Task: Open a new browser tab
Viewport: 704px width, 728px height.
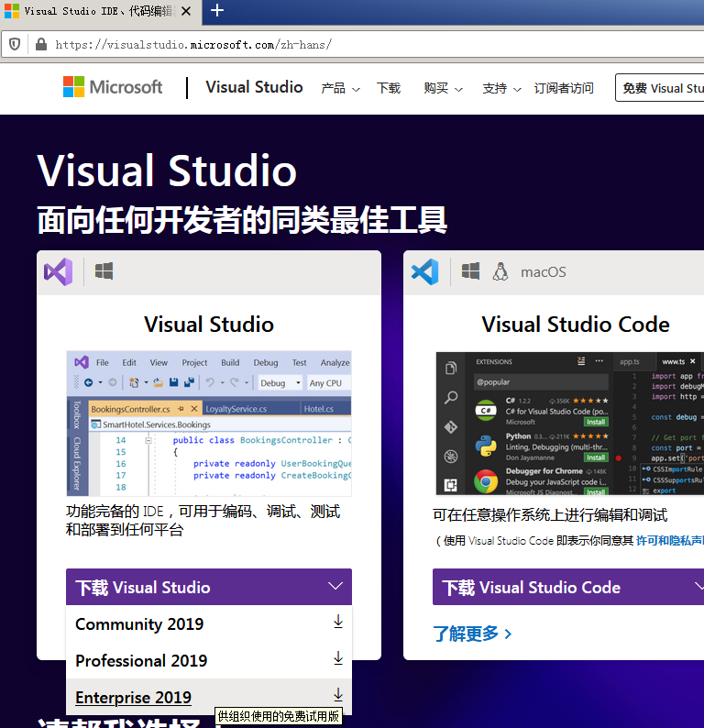Action: (x=216, y=10)
